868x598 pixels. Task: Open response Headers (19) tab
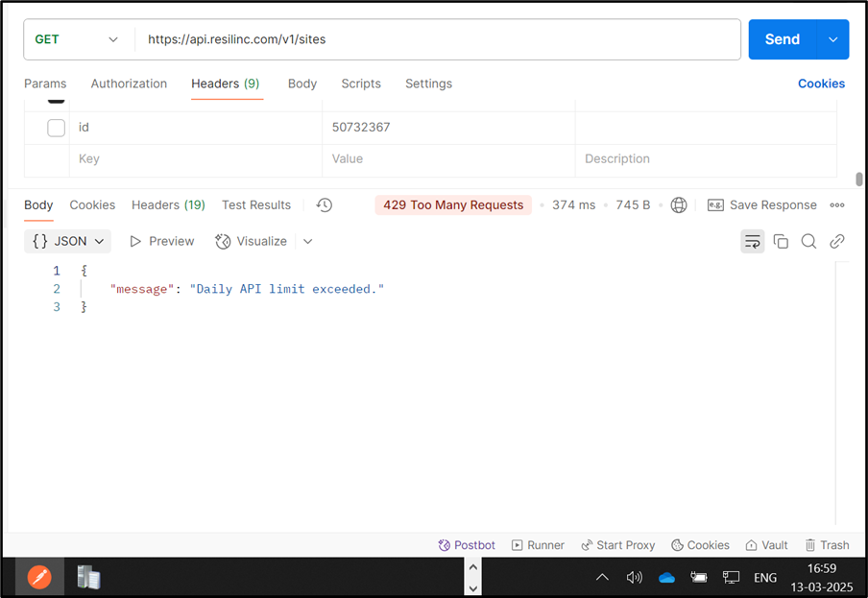click(x=168, y=205)
